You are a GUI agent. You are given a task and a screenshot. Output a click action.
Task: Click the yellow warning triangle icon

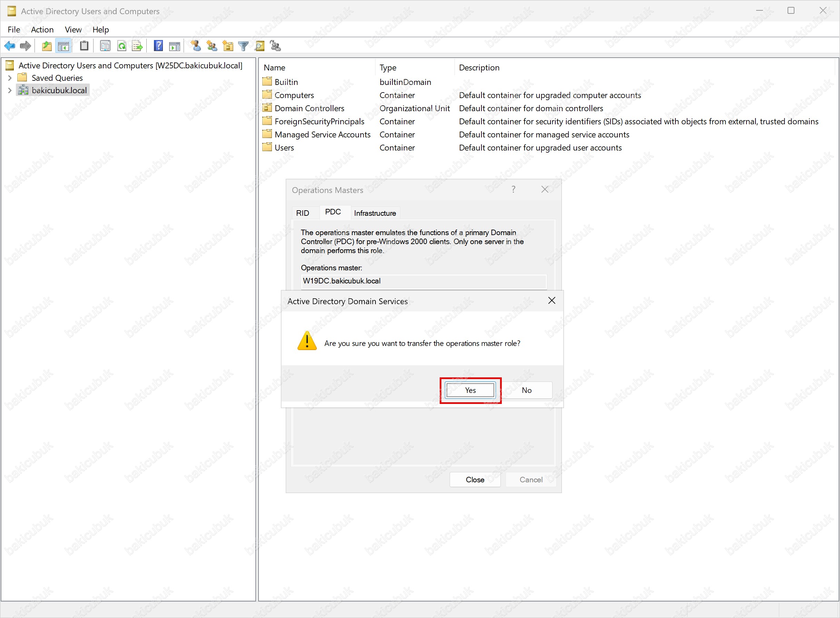(307, 340)
